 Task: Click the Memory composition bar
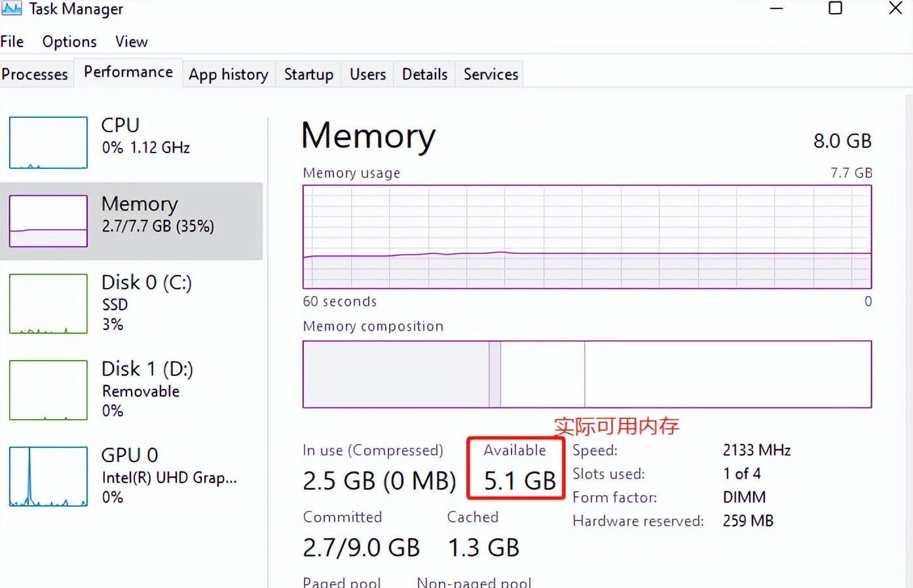pos(587,374)
